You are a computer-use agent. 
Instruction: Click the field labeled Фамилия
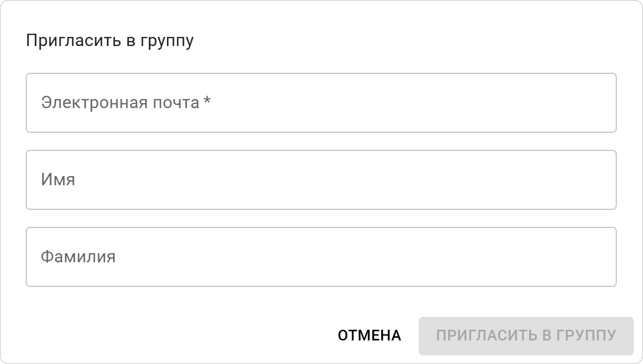coord(321,257)
